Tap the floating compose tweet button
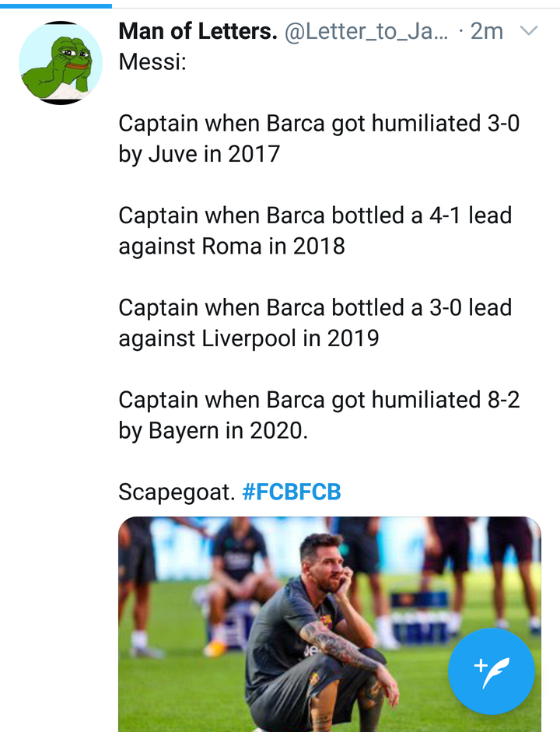560x732 pixels. coord(491,671)
